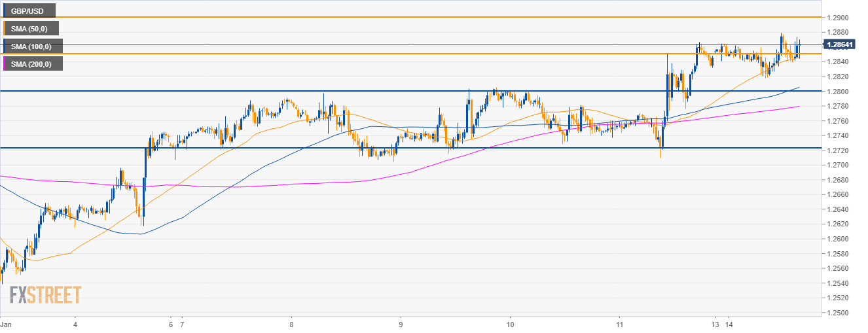Click the 1.2700 price axis label

click(837, 165)
